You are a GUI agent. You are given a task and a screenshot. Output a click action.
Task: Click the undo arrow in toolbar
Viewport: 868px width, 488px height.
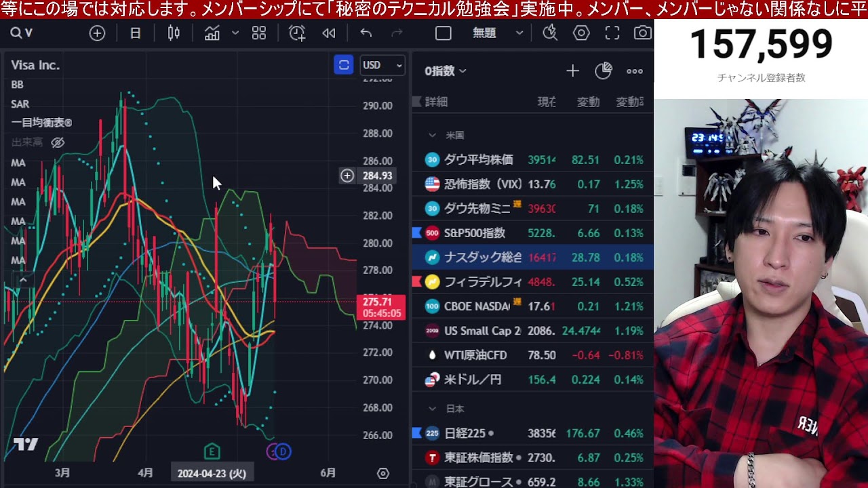[x=366, y=33]
